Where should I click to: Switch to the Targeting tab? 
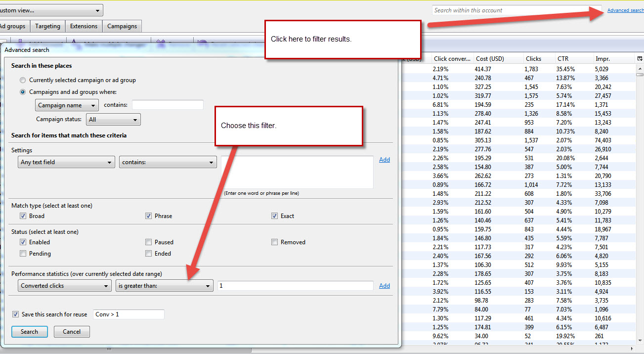pos(47,26)
